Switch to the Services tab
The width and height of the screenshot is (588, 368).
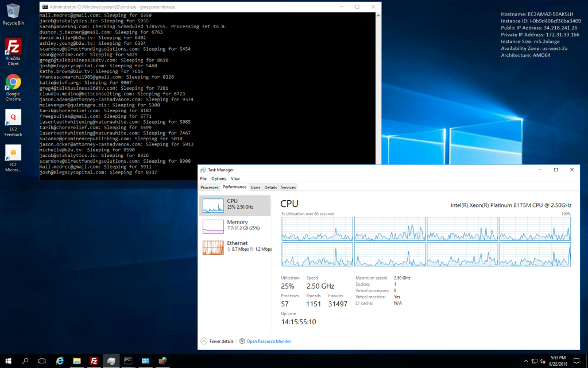(x=288, y=187)
